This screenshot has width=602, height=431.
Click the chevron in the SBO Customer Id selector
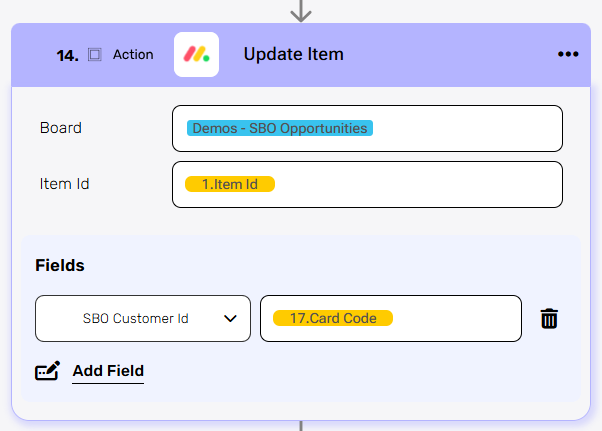[230, 319]
